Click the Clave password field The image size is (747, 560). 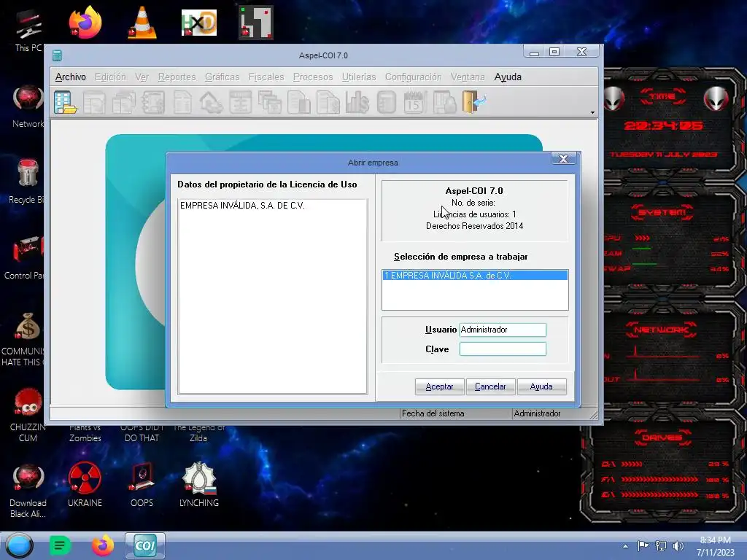click(503, 349)
